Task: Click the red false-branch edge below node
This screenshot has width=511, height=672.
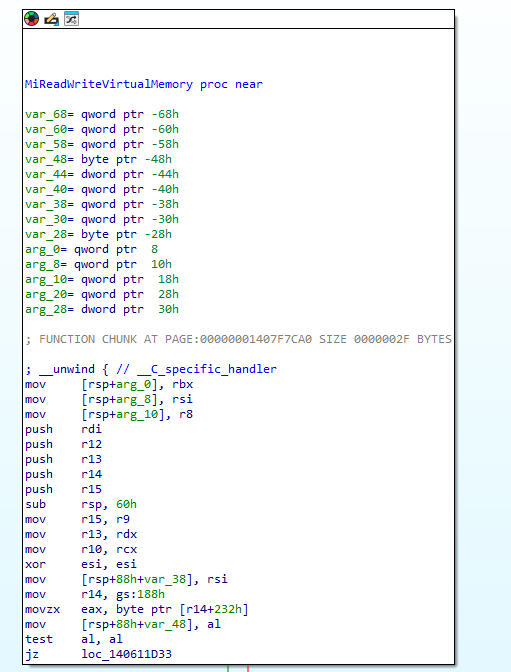Action: pyautogui.click(x=248, y=669)
